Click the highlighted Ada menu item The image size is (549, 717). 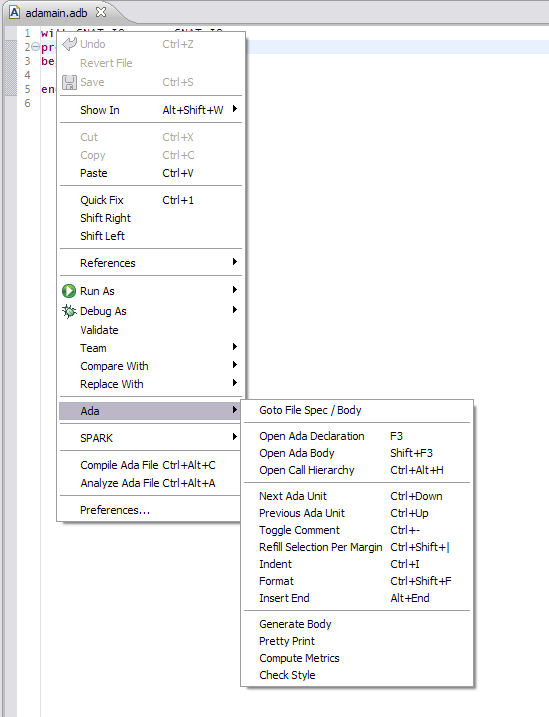(151, 411)
